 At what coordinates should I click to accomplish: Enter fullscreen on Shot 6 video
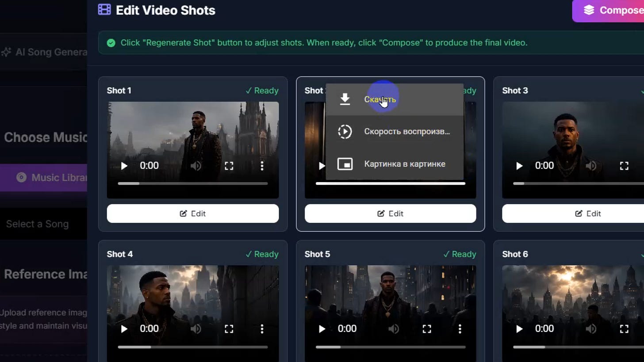coord(624,329)
